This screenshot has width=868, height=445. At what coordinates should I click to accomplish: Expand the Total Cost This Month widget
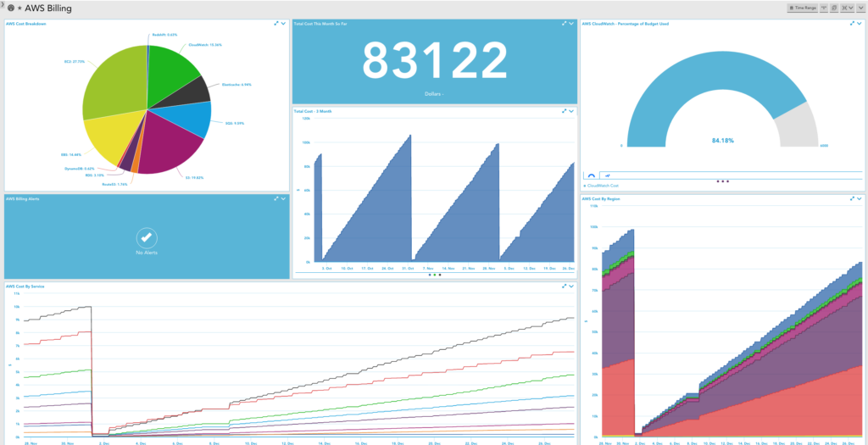[564, 24]
